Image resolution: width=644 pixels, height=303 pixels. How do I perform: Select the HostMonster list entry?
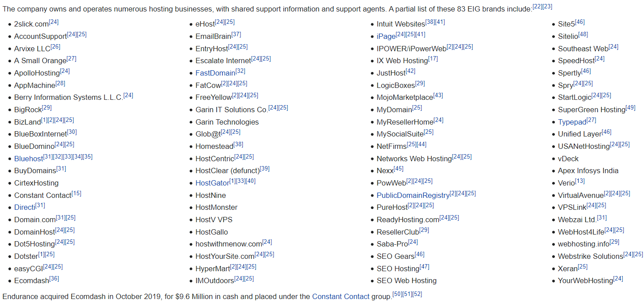click(216, 208)
